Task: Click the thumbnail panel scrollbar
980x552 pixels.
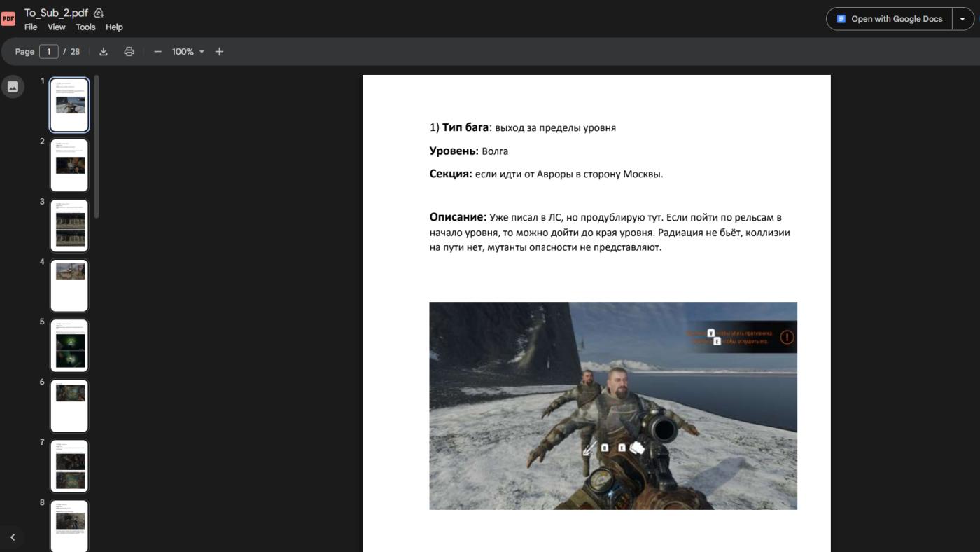Action: (97, 147)
